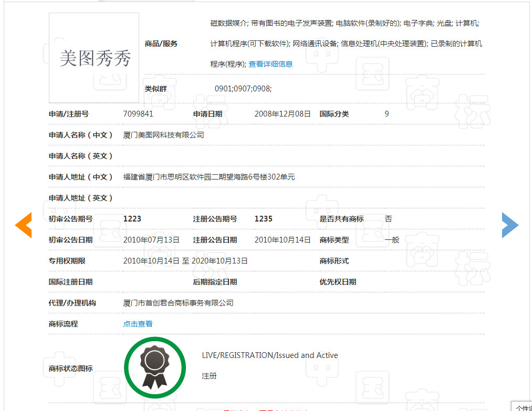Click the green registration status badge icon
The width and height of the screenshot is (532, 411).
[155, 367]
